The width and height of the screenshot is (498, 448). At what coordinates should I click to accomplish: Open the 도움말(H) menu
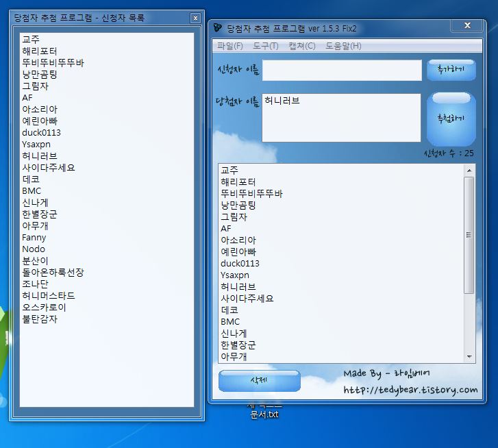[343, 47]
